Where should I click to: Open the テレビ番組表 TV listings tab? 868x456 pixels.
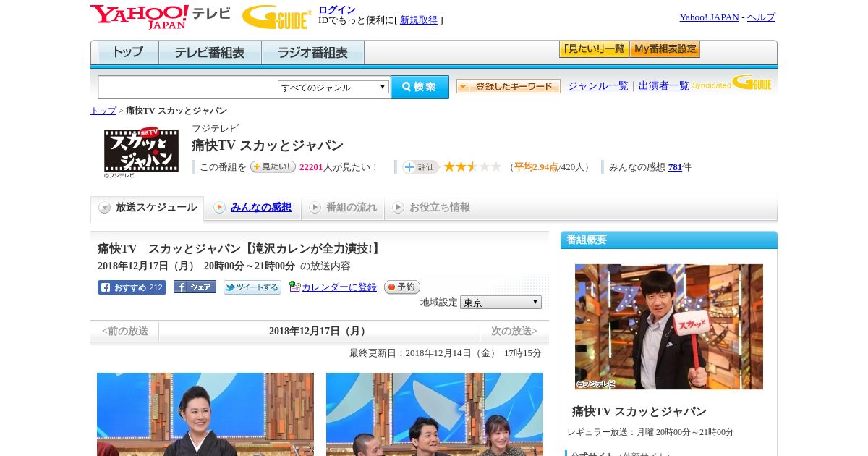tap(210, 53)
